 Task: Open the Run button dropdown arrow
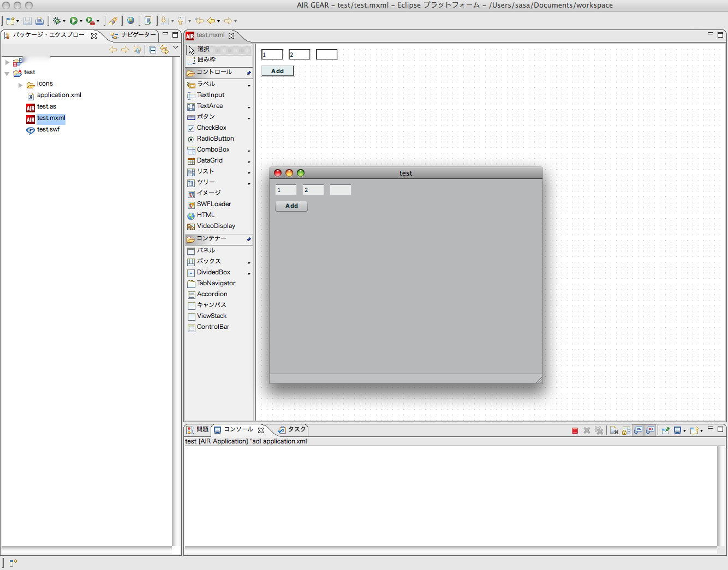pos(81,21)
